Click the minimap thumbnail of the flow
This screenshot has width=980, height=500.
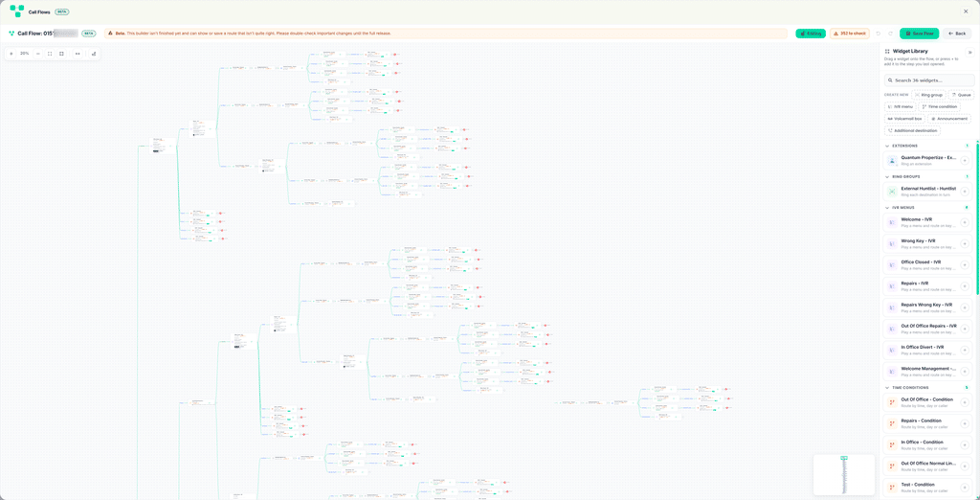tap(844, 475)
